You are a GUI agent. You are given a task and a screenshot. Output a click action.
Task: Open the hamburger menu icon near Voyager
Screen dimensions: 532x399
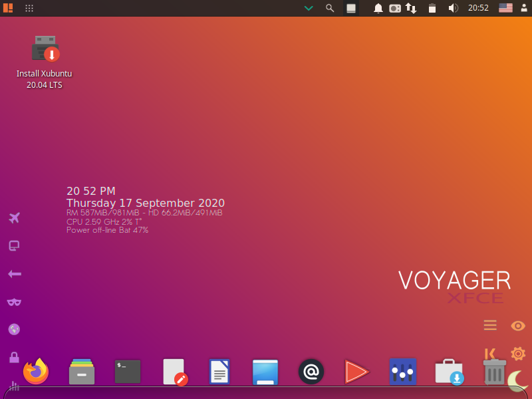490,325
